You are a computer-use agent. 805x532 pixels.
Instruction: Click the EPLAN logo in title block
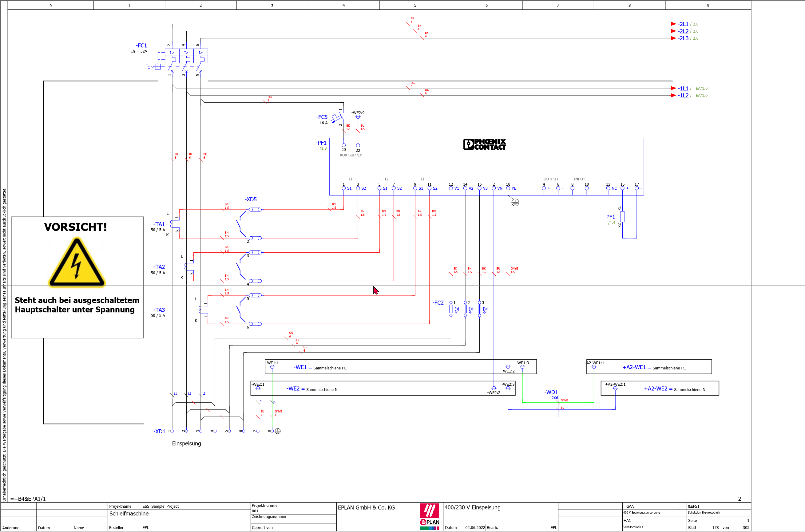pyautogui.click(x=430, y=516)
